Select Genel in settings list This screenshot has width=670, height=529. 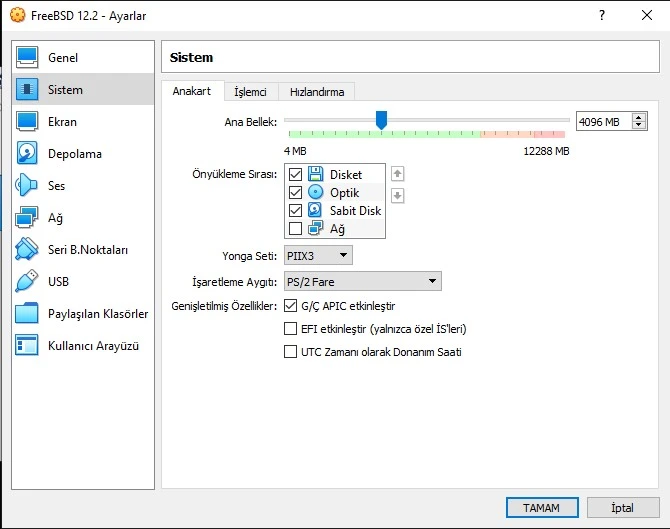83,57
